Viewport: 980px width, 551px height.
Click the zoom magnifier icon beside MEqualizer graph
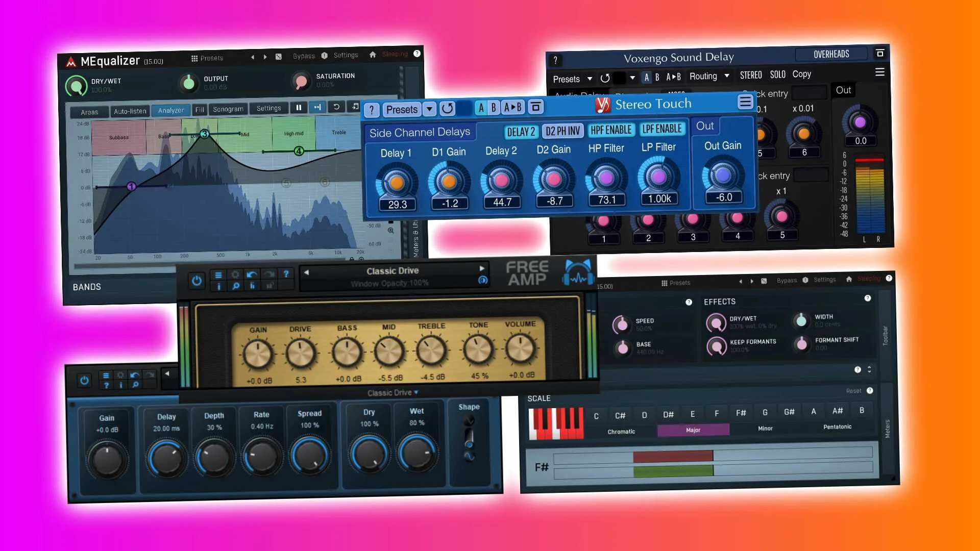tap(390, 231)
